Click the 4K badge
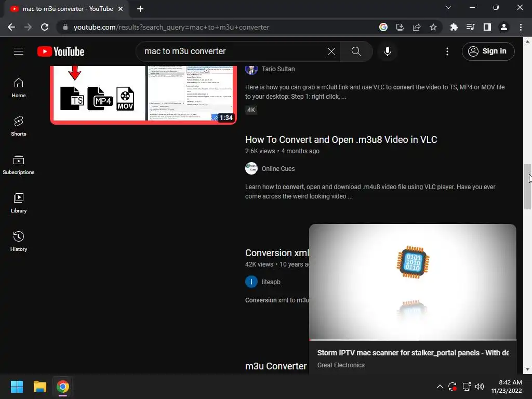The height and width of the screenshot is (399, 532). 251,110
